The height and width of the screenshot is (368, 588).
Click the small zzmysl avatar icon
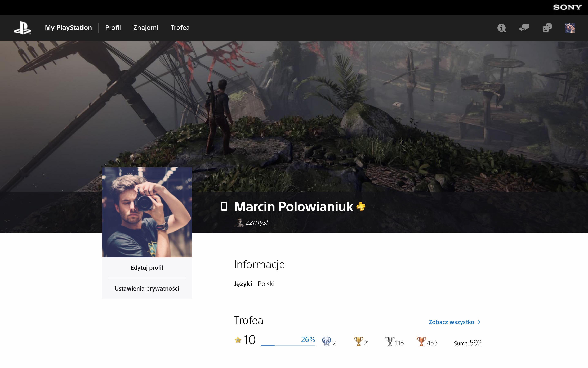click(239, 222)
